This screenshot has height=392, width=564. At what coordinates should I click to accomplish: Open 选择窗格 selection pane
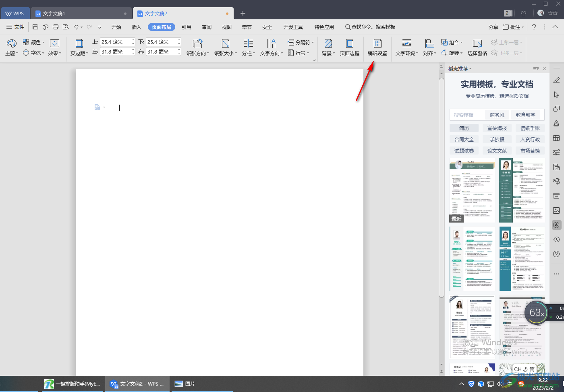(477, 47)
